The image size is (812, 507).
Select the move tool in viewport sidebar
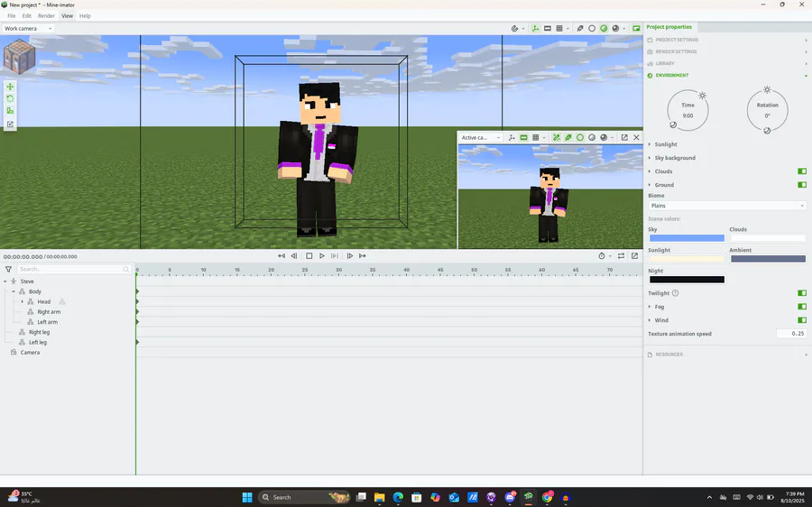point(10,87)
